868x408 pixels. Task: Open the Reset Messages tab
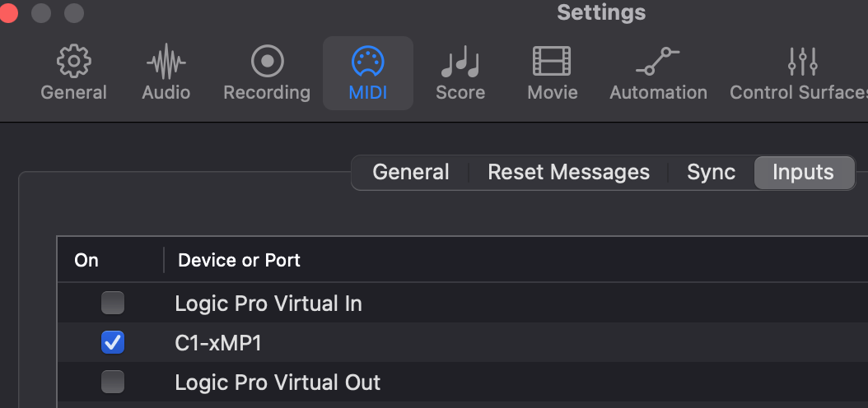point(568,173)
